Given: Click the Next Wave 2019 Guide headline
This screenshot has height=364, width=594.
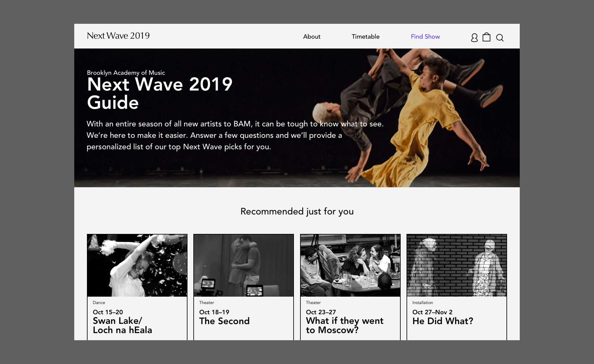Looking at the screenshot, I should click(160, 93).
